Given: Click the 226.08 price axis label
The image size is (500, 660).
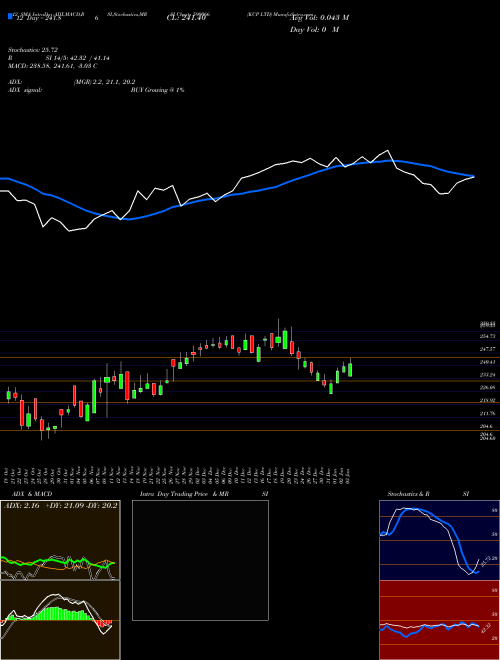Looking at the screenshot, I should 487,387.
